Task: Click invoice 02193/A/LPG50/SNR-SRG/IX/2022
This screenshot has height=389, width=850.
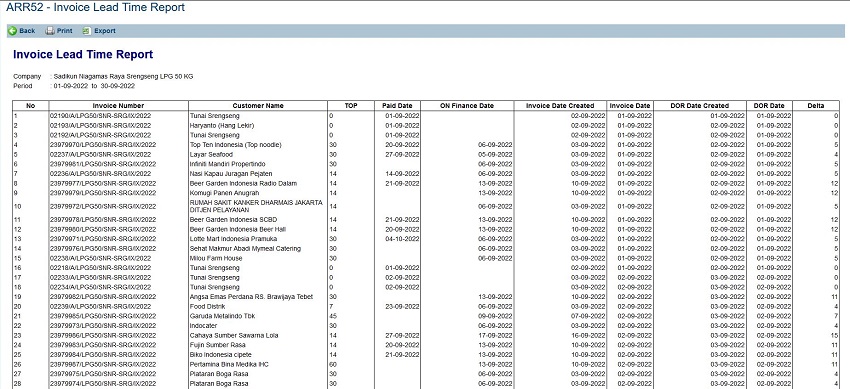Action: tap(100, 126)
